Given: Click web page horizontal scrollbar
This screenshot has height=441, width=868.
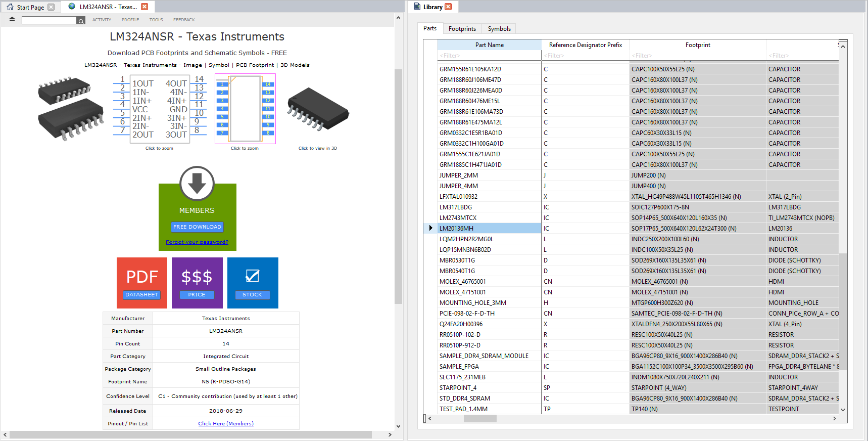Looking at the screenshot, I should (190, 434).
